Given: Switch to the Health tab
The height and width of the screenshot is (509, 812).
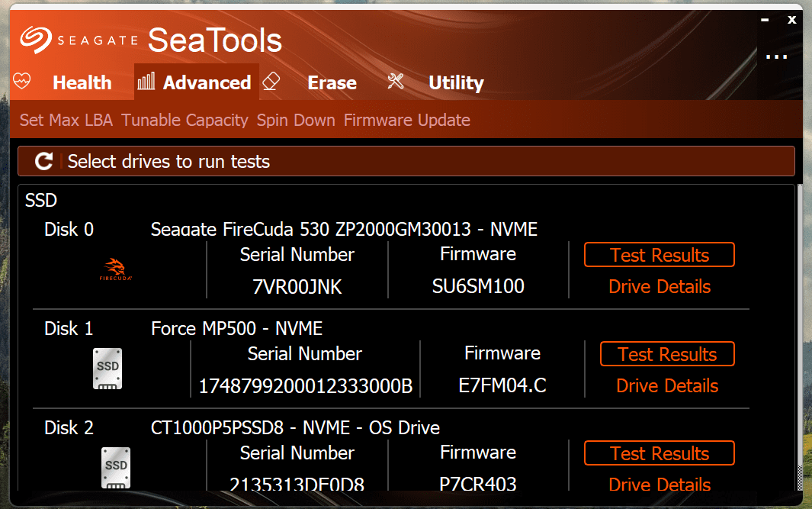Looking at the screenshot, I should tap(82, 82).
